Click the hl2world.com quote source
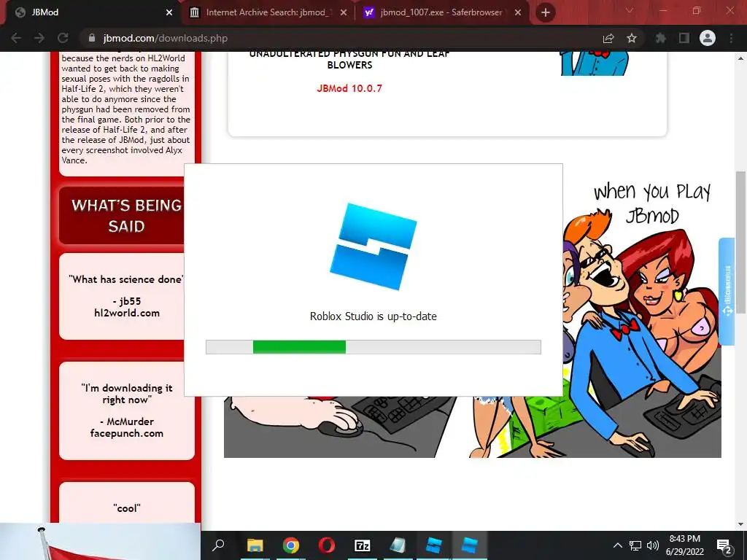The height and width of the screenshot is (560, 747). (x=127, y=313)
